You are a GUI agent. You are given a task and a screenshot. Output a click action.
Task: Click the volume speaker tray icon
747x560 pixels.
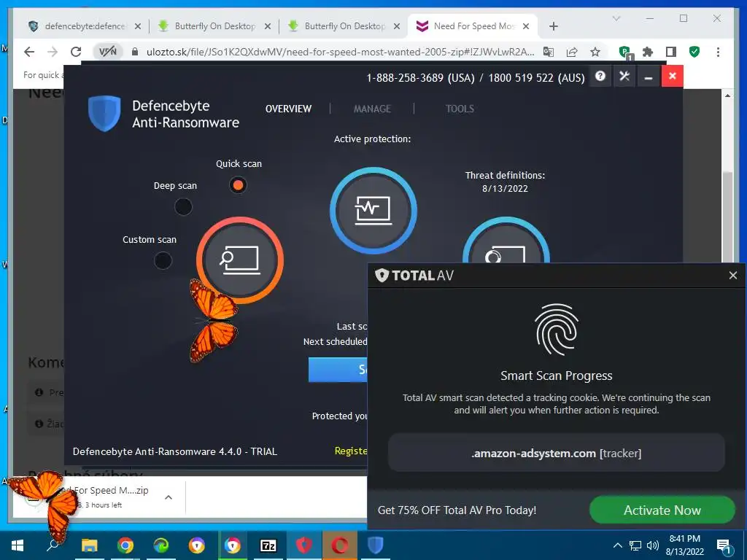tap(653, 545)
